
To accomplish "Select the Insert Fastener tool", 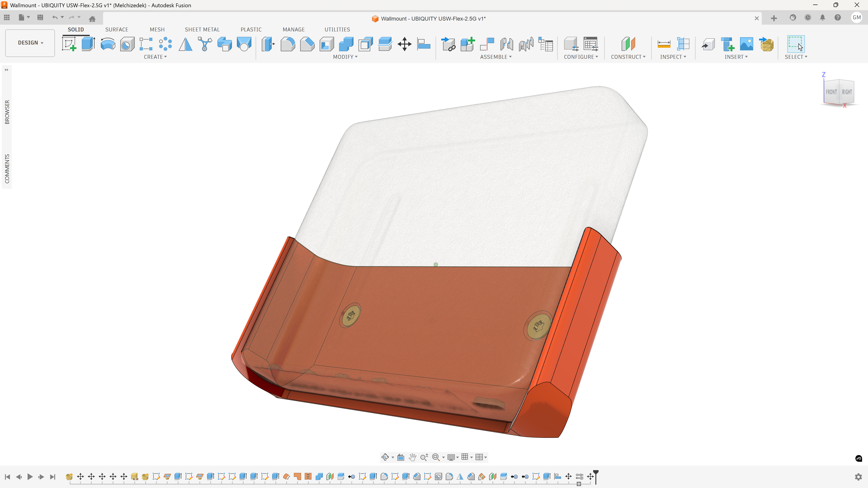I will 727,44.
